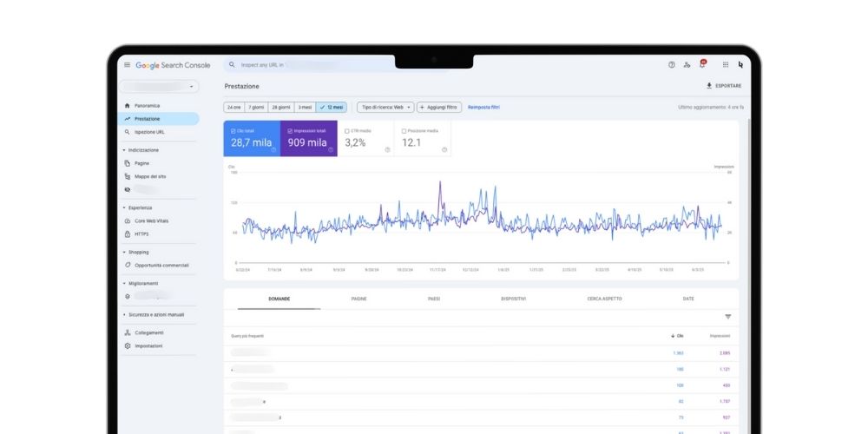868x434 pixels.
Task: Click the Ispezione URL magnifier icon
Action: point(128,132)
